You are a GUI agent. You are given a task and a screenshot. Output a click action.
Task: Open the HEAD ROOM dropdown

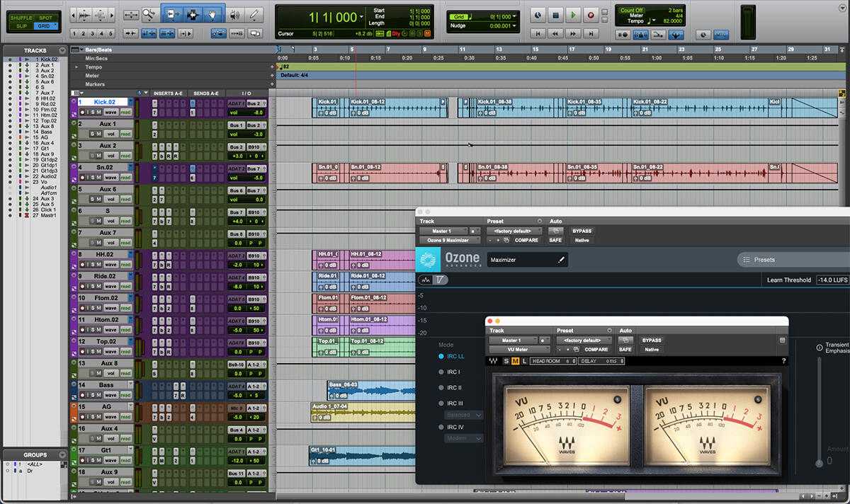553,361
